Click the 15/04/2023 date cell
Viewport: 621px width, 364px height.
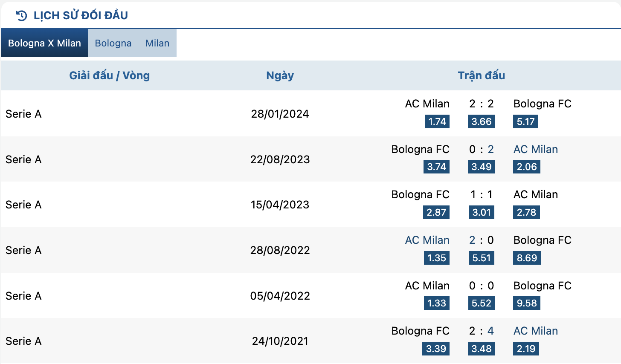(x=280, y=205)
